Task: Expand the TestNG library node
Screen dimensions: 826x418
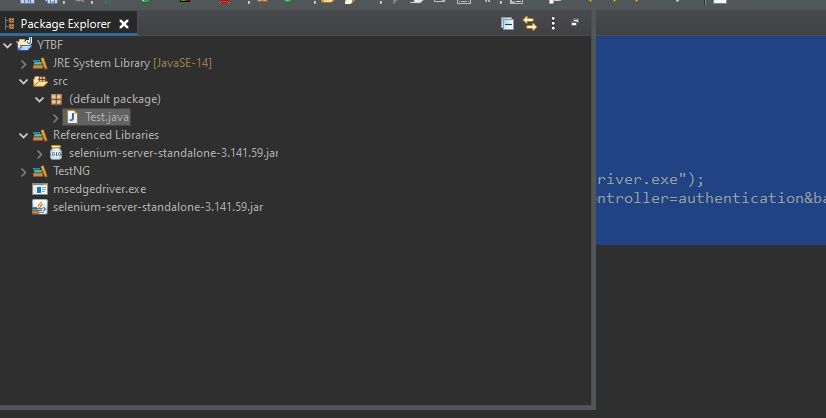Action: [x=23, y=172]
